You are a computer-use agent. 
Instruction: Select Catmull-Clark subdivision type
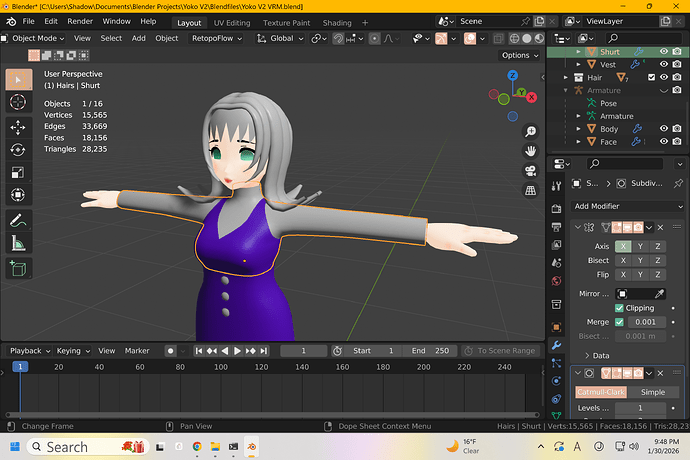click(601, 392)
